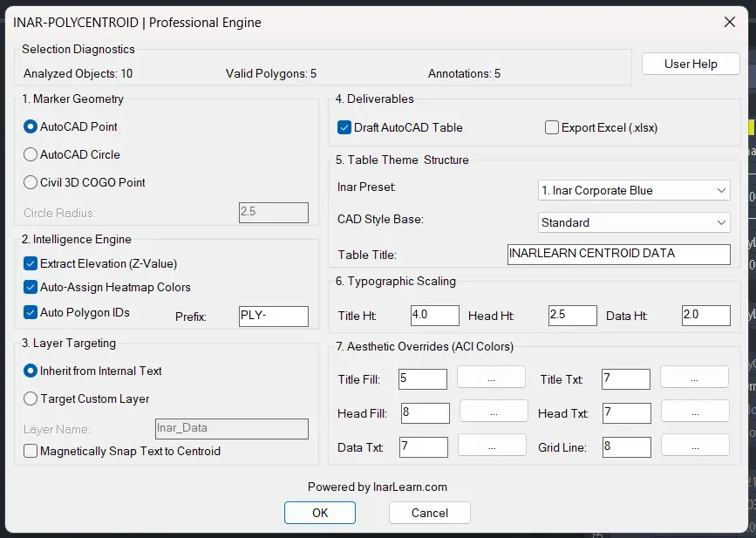Screen dimensions: 756x538
Task: Confirm settings with OK button
Action: coord(320,513)
